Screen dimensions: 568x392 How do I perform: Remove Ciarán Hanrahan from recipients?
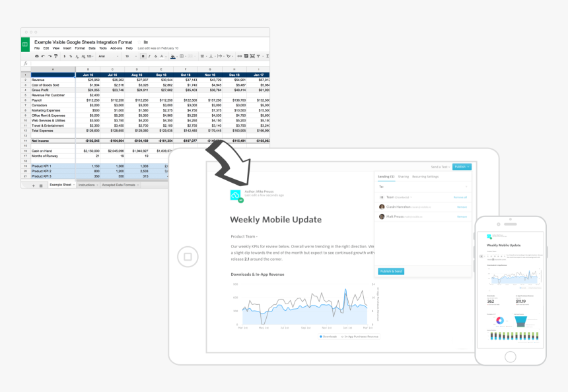point(462,207)
